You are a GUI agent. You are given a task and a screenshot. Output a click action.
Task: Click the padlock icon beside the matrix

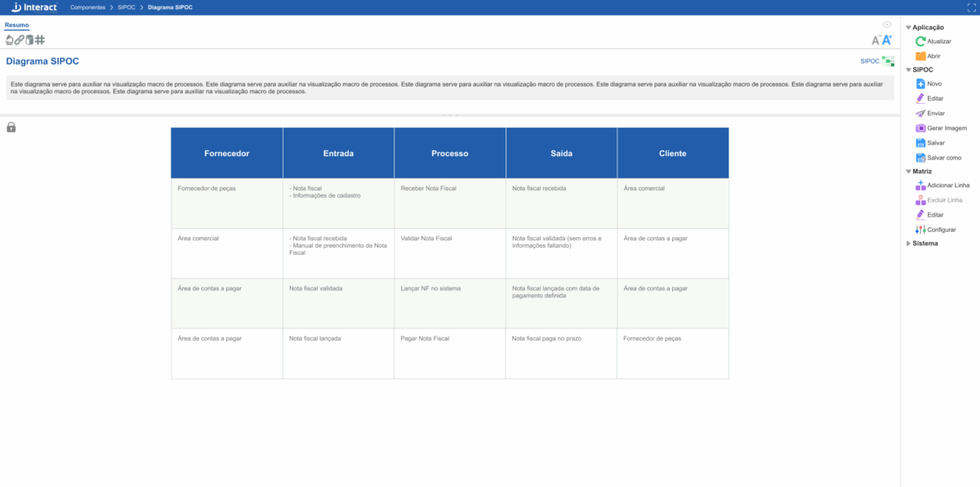coord(11,127)
